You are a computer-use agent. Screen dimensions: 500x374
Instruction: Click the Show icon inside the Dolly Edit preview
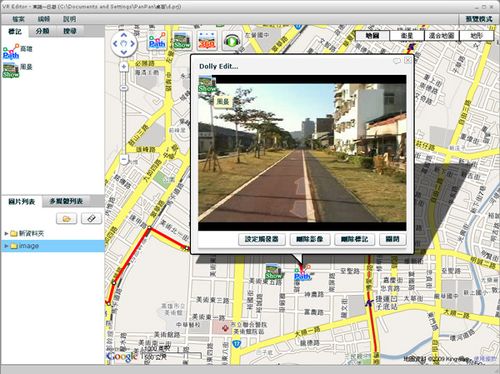[207, 84]
